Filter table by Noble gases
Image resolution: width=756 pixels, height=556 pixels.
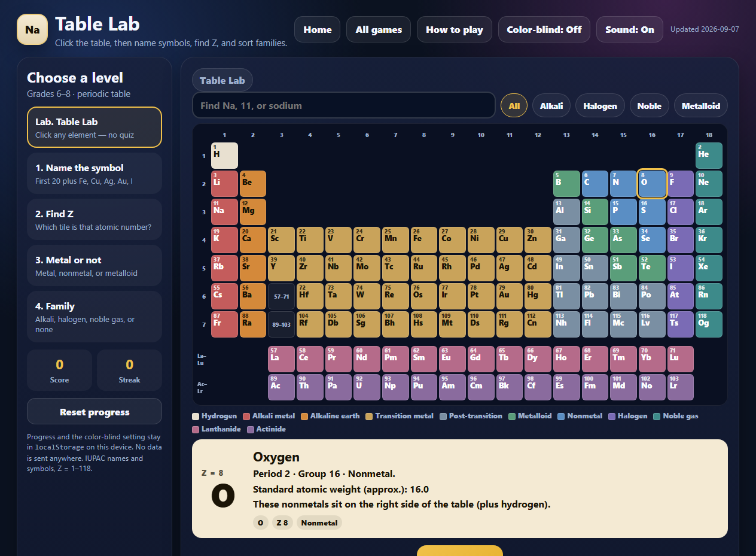point(650,106)
